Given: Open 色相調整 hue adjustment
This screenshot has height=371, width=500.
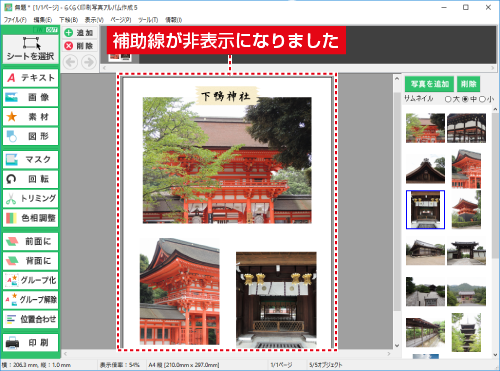Looking at the screenshot, I should point(30,218).
